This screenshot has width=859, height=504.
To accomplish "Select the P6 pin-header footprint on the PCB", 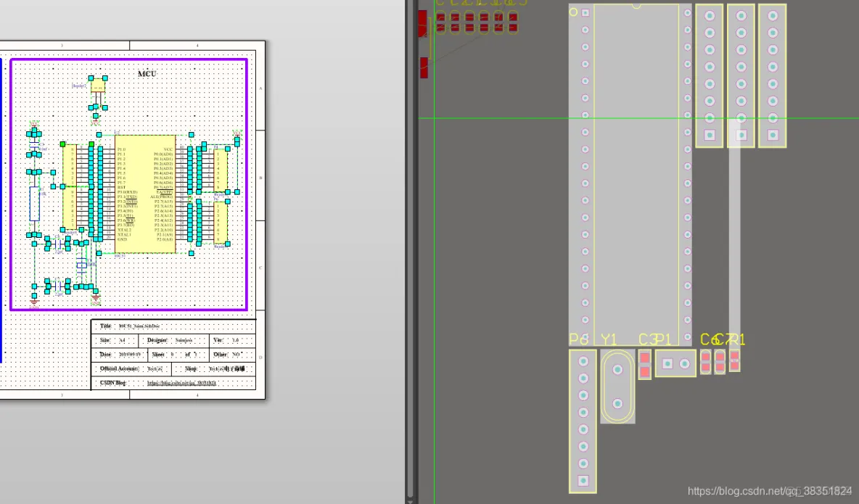I will coord(583,421).
